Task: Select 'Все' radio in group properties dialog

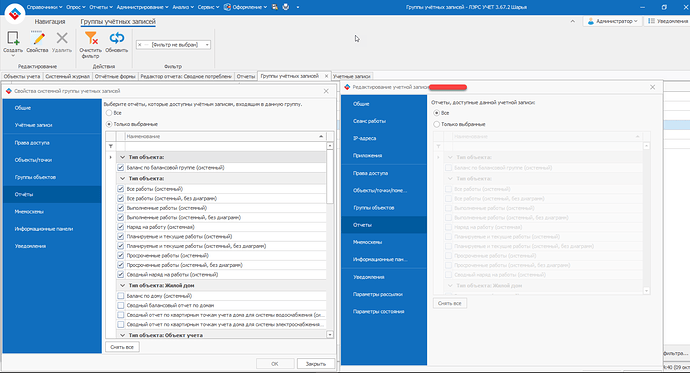Action: click(x=109, y=113)
